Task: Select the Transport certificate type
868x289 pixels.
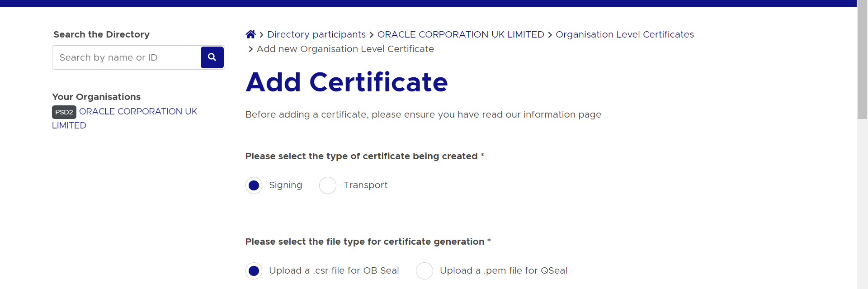Action: tap(328, 185)
